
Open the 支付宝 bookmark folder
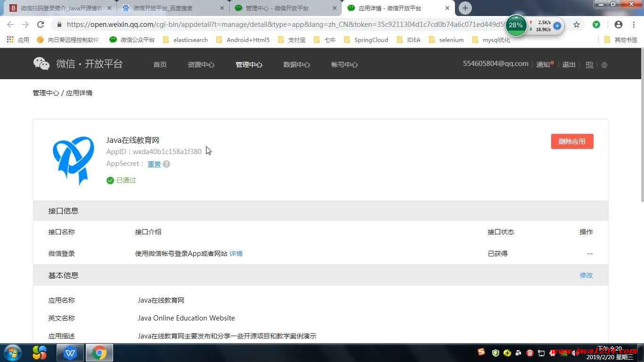tap(292, 40)
